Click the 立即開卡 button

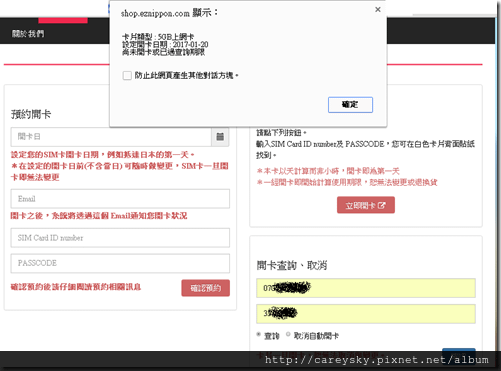(x=366, y=205)
